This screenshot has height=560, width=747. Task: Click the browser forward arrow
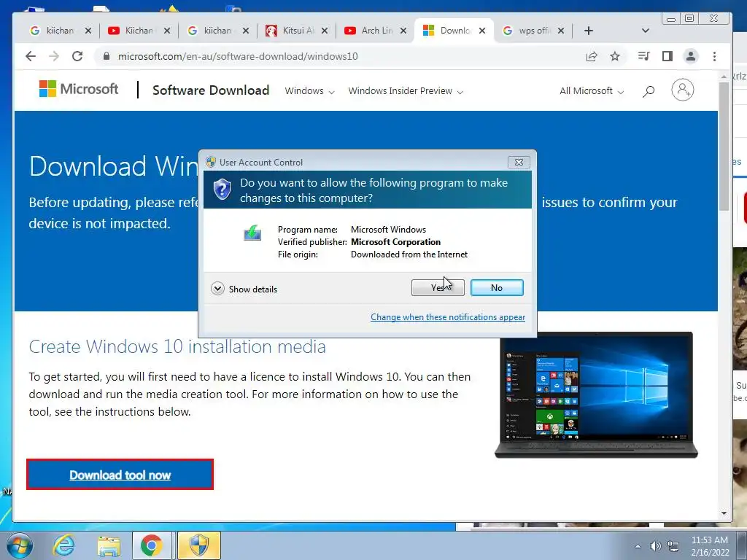[54, 56]
